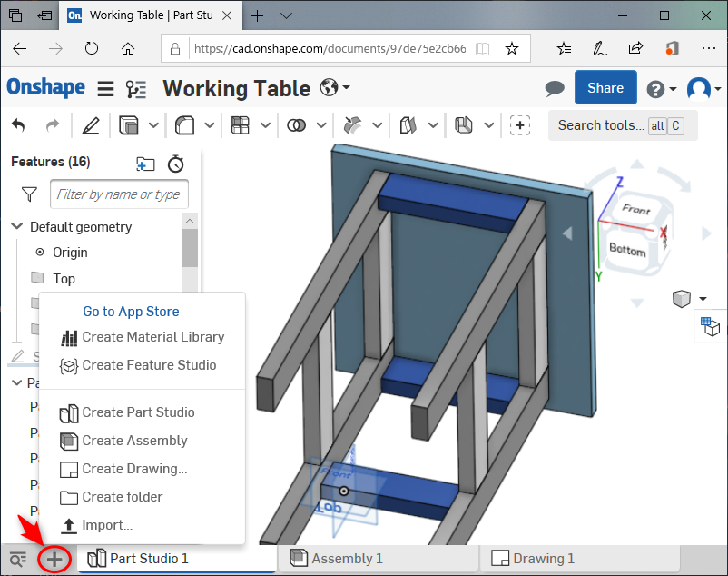
Task: Choose Import... from menu
Action: click(96, 525)
